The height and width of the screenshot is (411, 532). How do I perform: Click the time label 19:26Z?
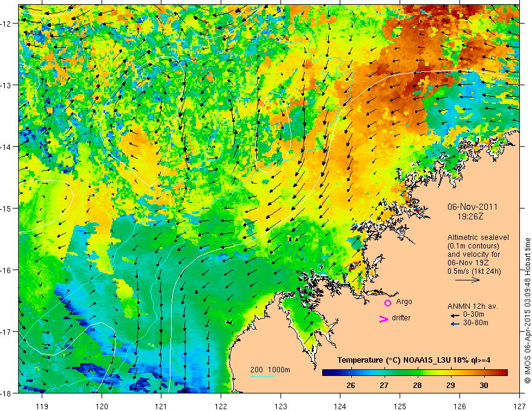tap(470, 216)
